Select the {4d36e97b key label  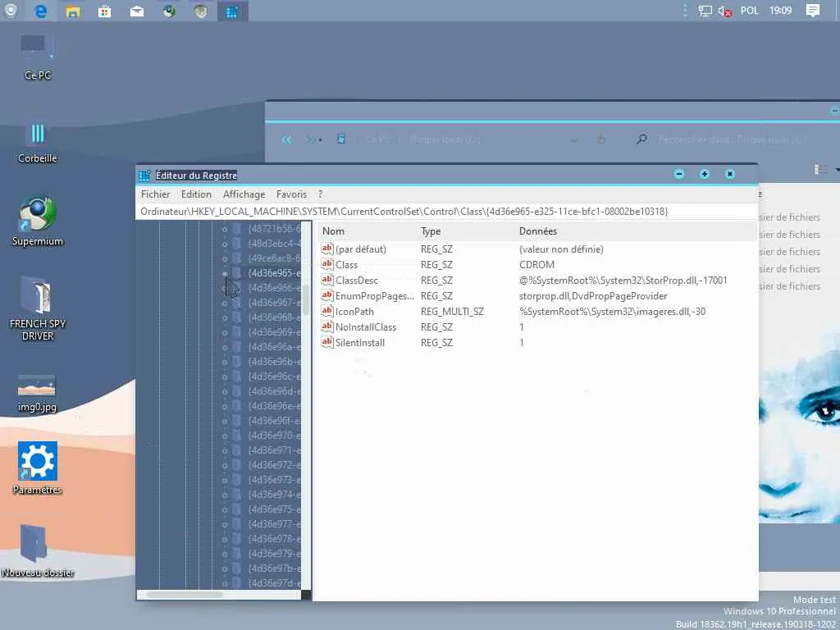click(274, 568)
